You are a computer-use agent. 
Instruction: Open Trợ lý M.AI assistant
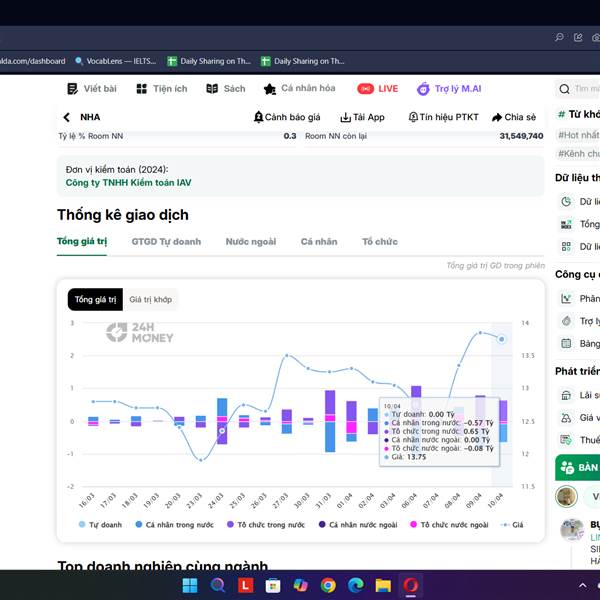[x=449, y=89]
